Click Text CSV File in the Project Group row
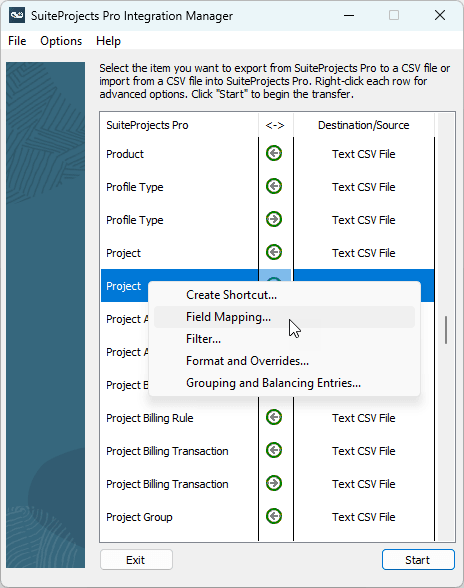 tap(363, 517)
